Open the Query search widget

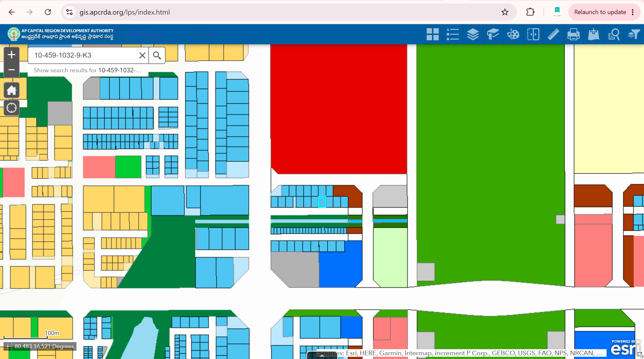[x=614, y=34]
